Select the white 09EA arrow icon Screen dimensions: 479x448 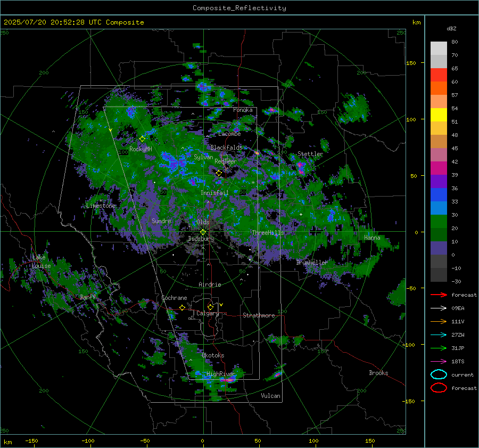439,308
